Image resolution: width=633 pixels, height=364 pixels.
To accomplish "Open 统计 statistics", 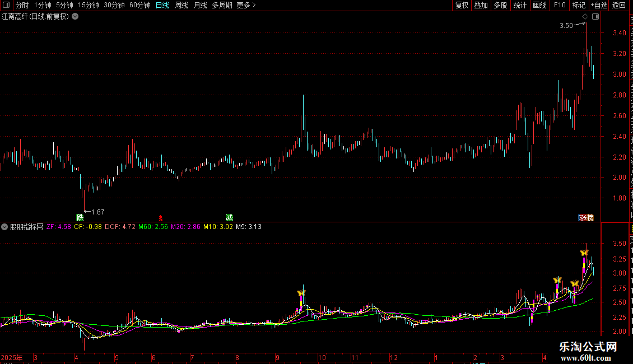I will (x=519, y=5).
